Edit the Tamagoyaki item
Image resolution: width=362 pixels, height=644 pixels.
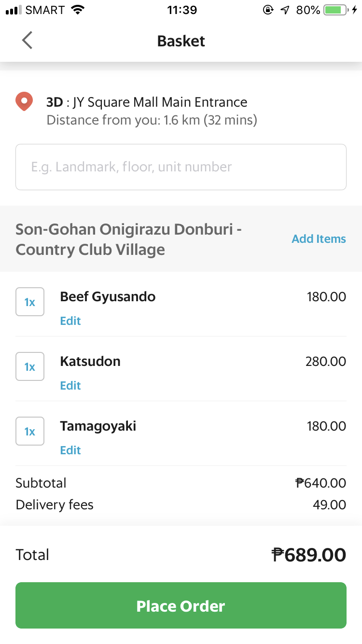tap(70, 450)
